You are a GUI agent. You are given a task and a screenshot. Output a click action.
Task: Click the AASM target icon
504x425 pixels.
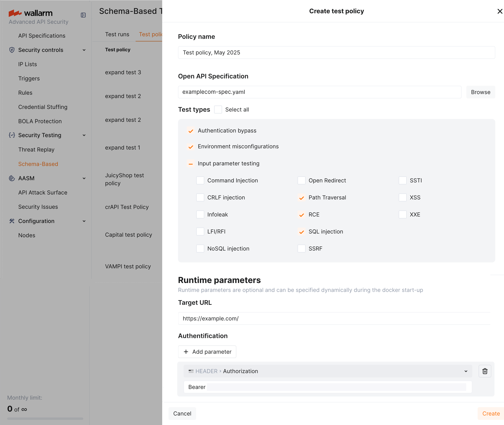[x=12, y=178]
